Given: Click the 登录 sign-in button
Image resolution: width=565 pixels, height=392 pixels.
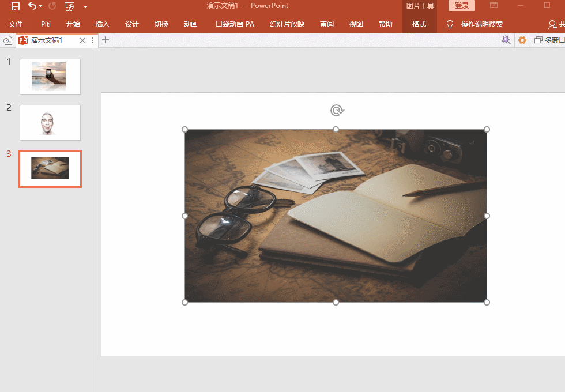Looking at the screenshot, I should click(462, 5).
